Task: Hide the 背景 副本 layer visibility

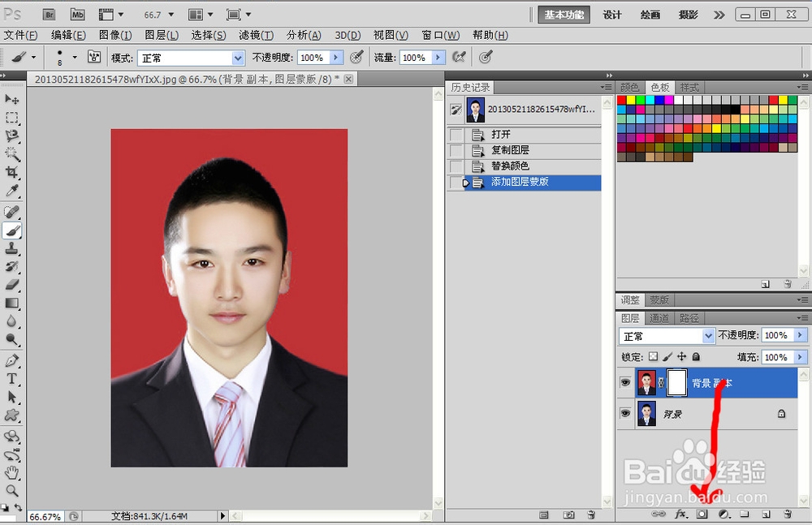Action: tap(625, 381)
